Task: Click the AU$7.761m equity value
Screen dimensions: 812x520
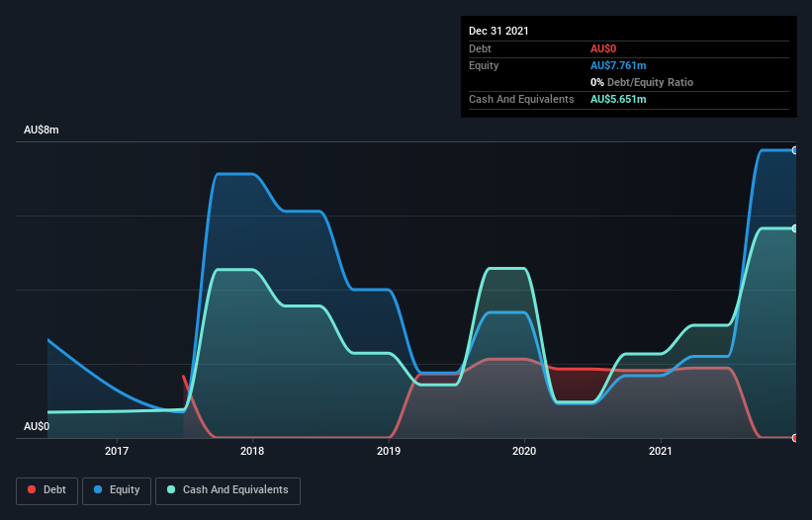Action: coord(618,65)
